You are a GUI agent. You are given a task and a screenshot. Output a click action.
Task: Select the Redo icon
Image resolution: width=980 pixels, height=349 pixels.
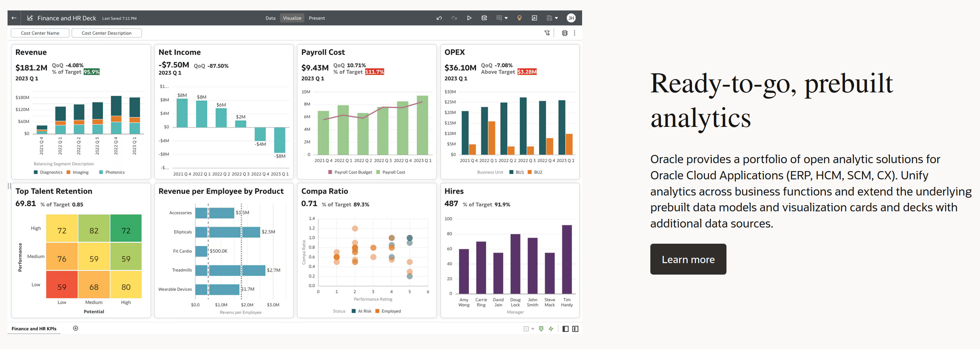[454, 18]
